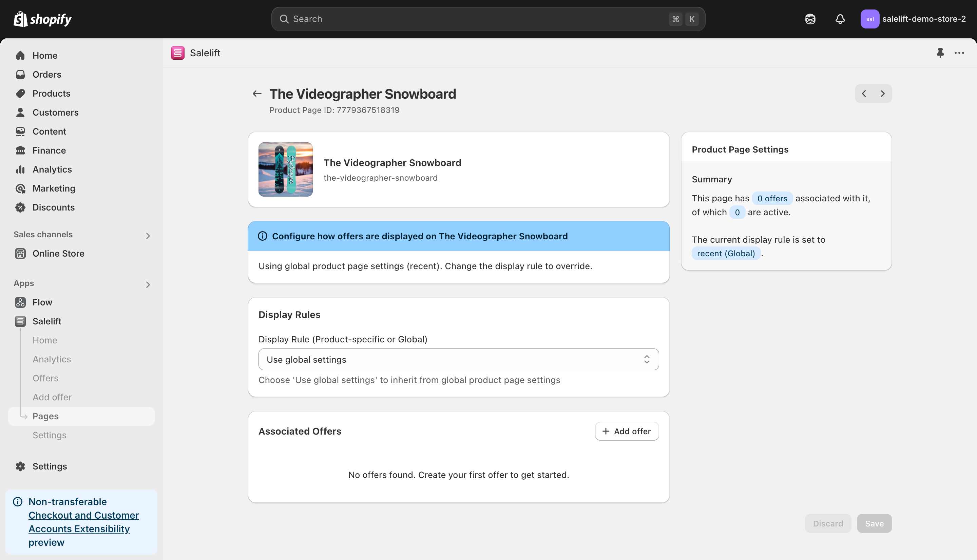Image resolution: width=977 pixels, height=560 pixels.
Task: Expand the Sales channels section
Action: (148, 236)
